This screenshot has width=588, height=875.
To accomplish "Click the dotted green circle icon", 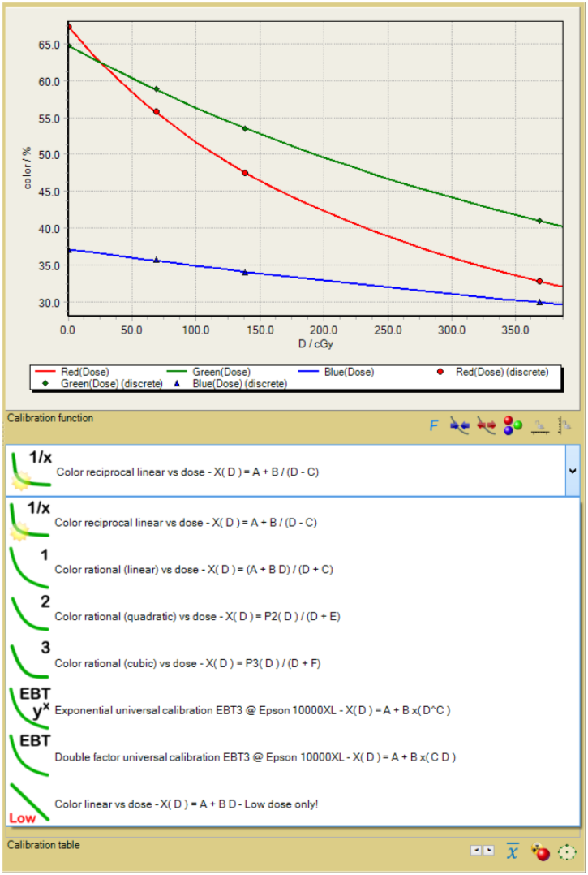I will pos(567,852).
